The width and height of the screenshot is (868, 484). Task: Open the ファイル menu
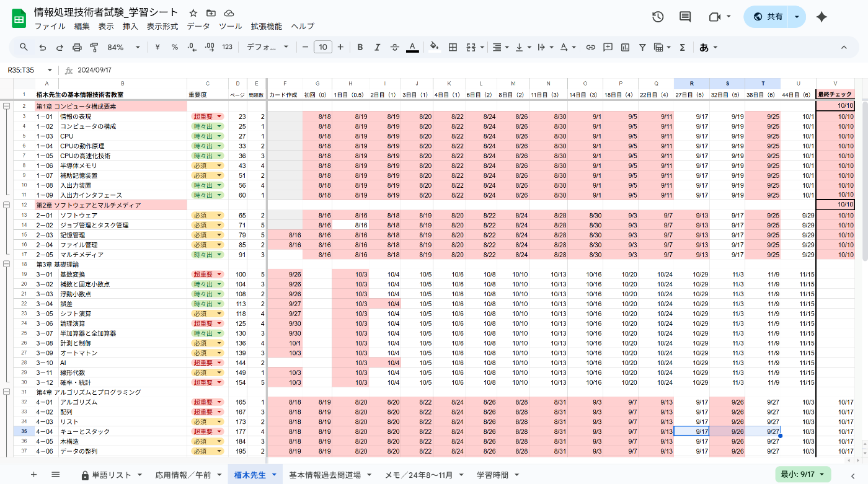(x=50, y=27)
